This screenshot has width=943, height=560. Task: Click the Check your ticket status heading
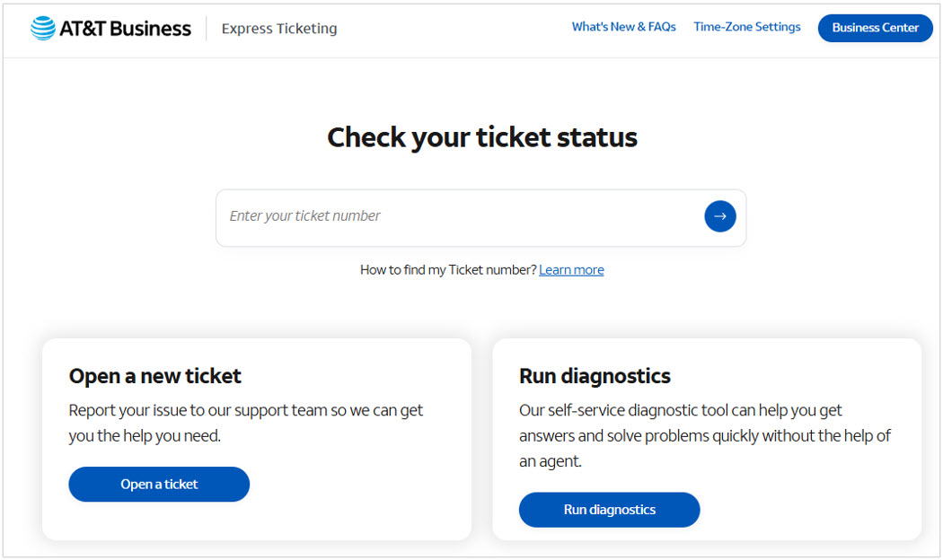coord(481,137)
